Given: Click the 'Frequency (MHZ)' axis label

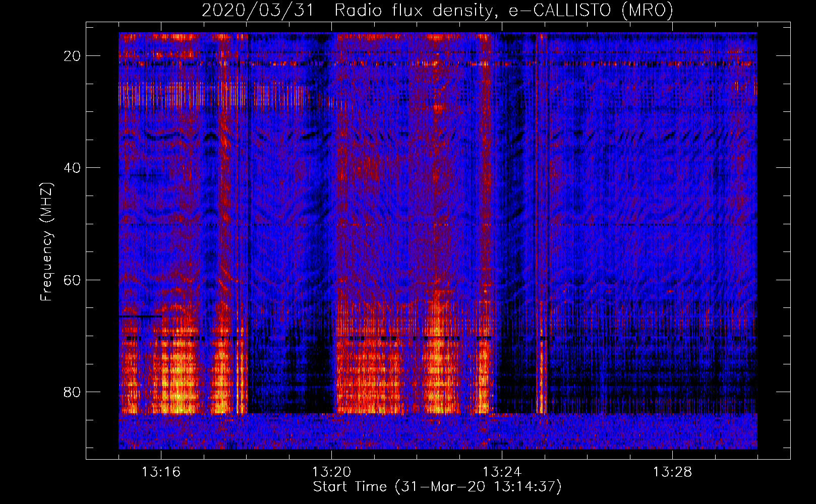Looking at the screenshot, I should [46, 242].
